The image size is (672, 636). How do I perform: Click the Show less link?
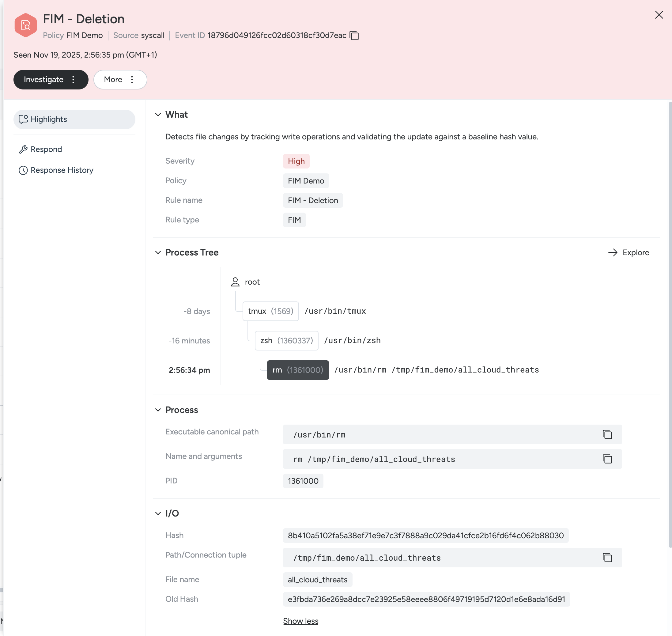tap(300, 621)
